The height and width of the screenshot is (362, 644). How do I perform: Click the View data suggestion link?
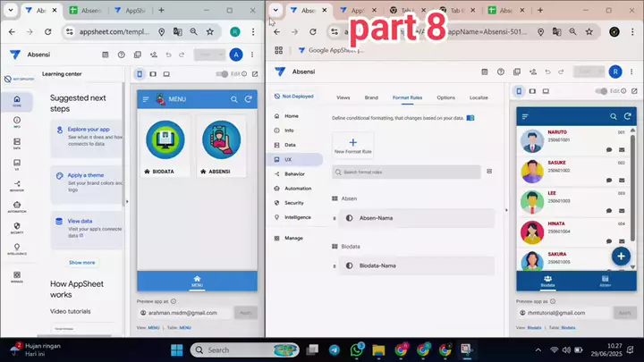point(80,220)
